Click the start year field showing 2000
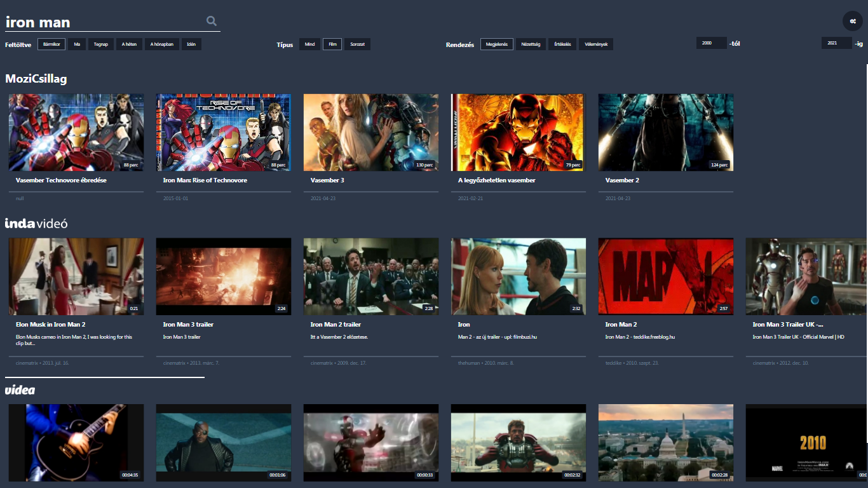Screen dimensions: 868x488 pos(712,43)
